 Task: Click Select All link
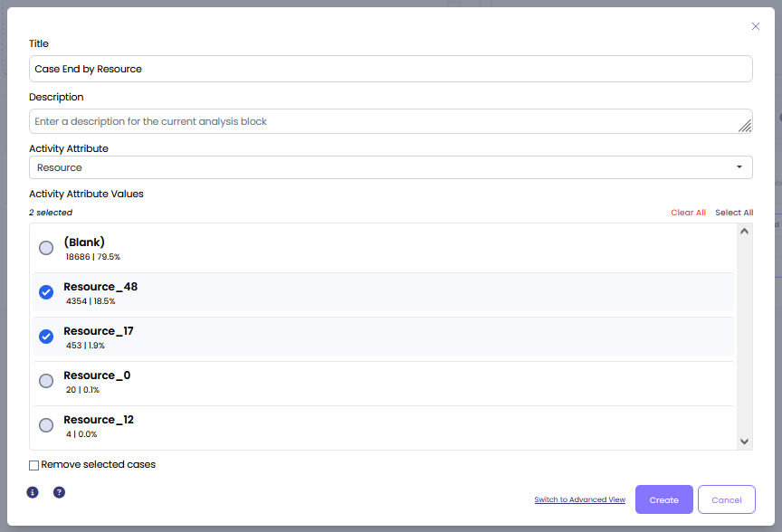click(734, 213)
